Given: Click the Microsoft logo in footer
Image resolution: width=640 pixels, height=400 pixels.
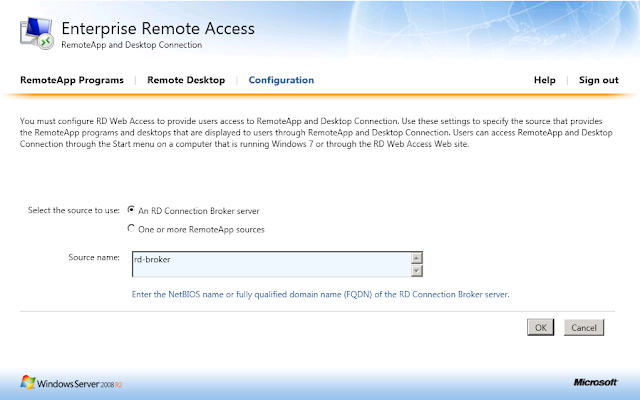Looking at the screenshot, I should (x=596, y=382).
